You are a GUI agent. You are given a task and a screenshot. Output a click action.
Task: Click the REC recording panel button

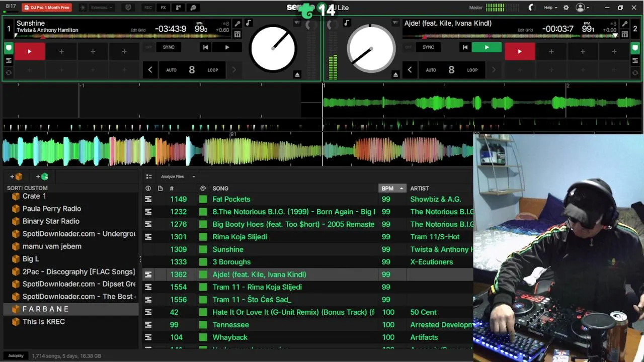148,8
